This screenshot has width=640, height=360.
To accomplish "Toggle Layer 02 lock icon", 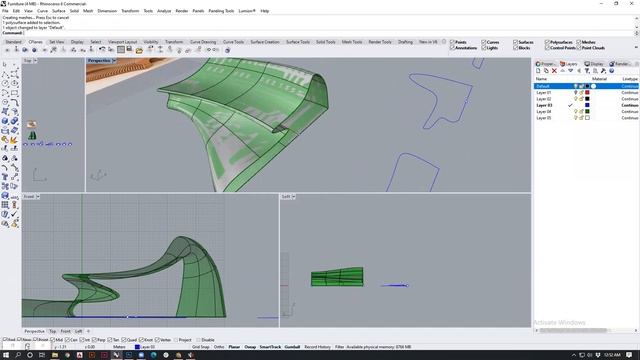I will pos(581,99).
